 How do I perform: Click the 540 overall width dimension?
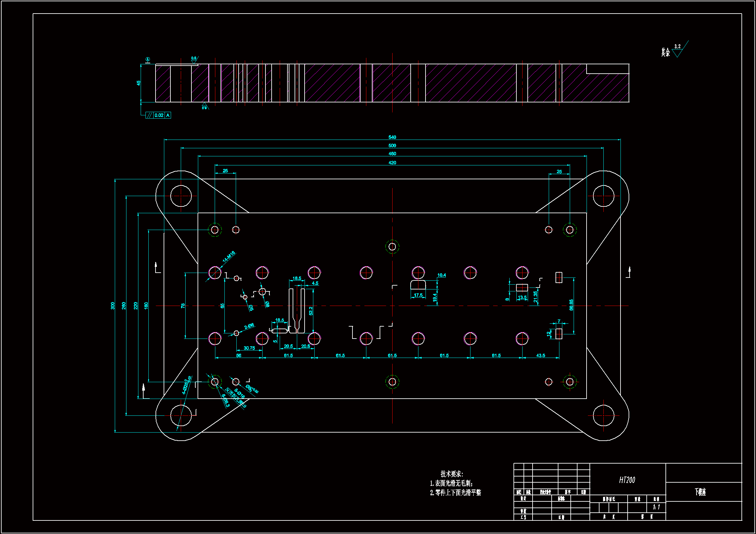click(392, 137)
